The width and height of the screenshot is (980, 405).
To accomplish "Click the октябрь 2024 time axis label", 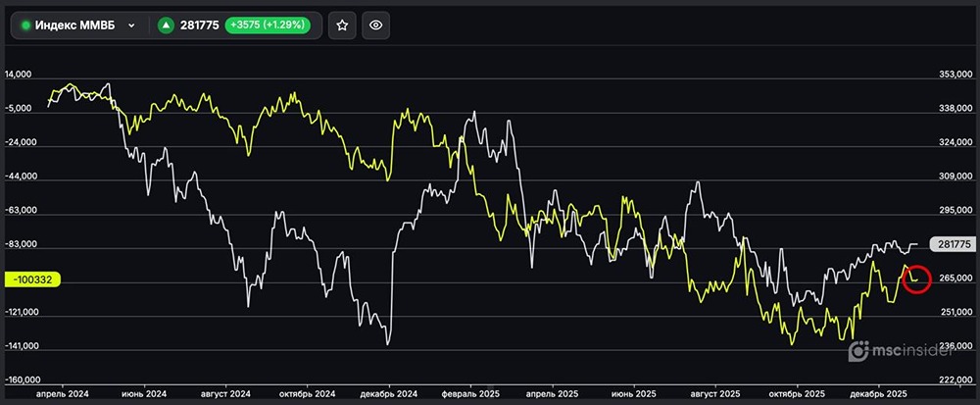I will point(307,394).
